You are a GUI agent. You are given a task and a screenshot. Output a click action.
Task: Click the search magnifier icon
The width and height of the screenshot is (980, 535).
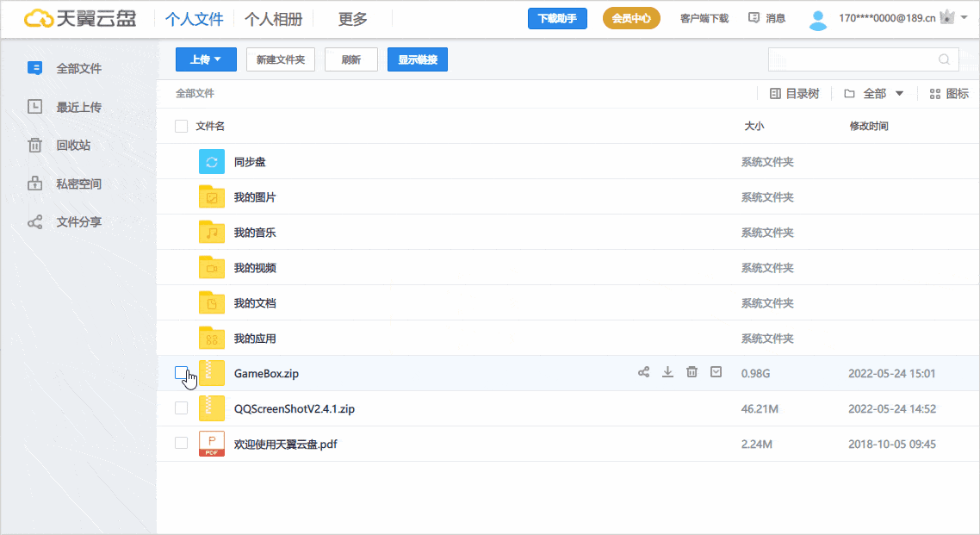tap(945, 59)
